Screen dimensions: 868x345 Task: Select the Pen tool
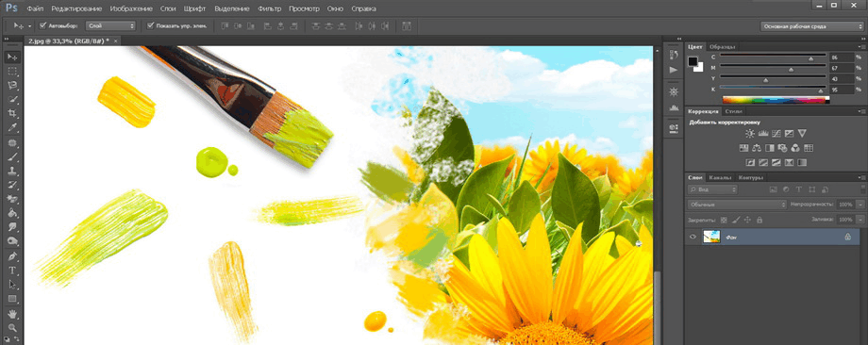12,256
